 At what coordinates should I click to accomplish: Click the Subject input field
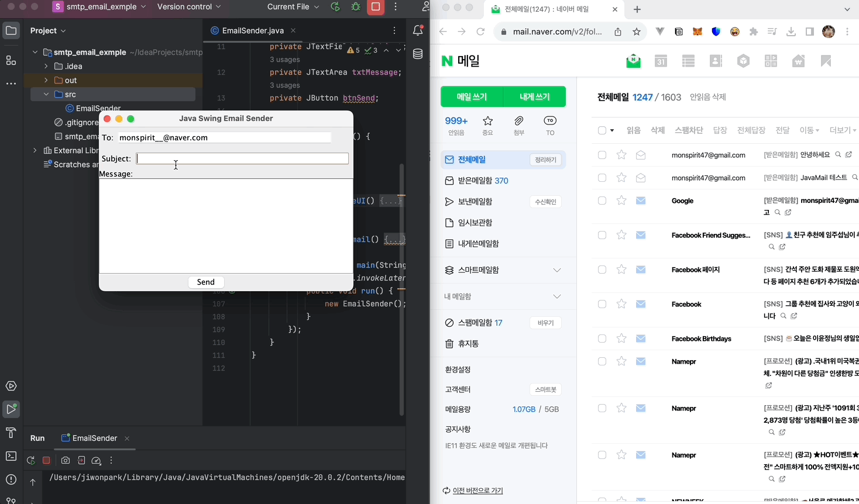[242, 158]
